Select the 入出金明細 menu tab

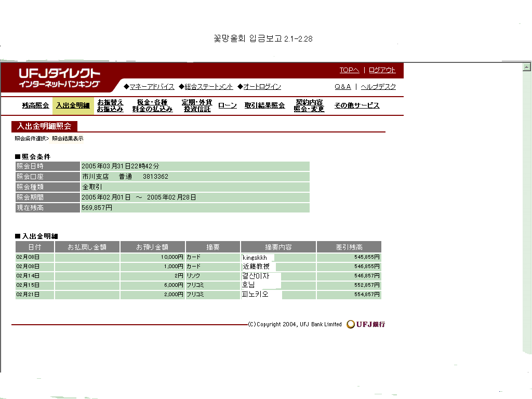tap(73, 105)
